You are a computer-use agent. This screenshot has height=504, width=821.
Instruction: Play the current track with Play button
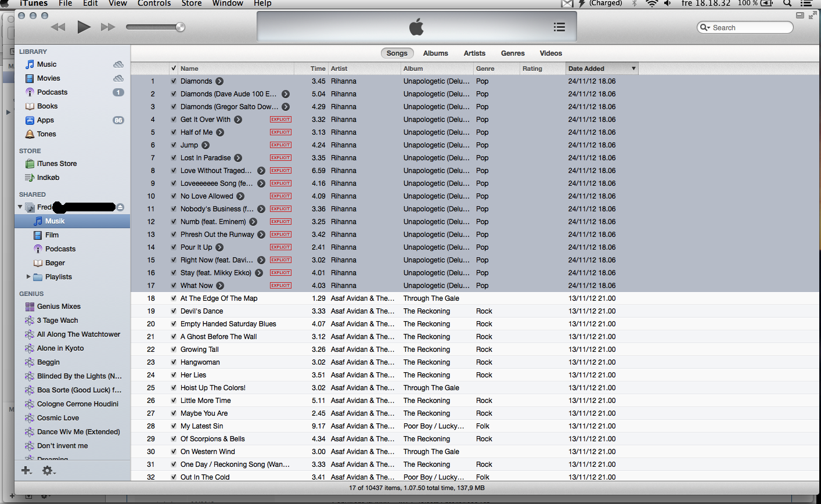(84, 27)
